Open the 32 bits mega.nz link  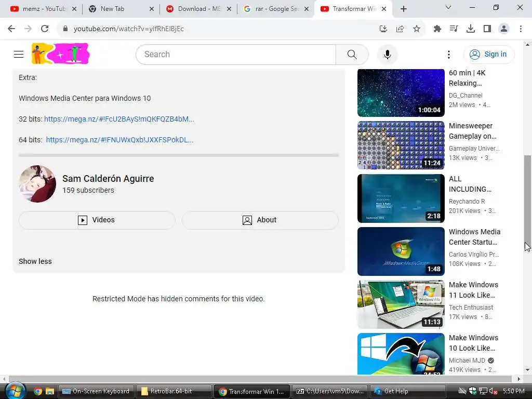(x=119, y=119)
